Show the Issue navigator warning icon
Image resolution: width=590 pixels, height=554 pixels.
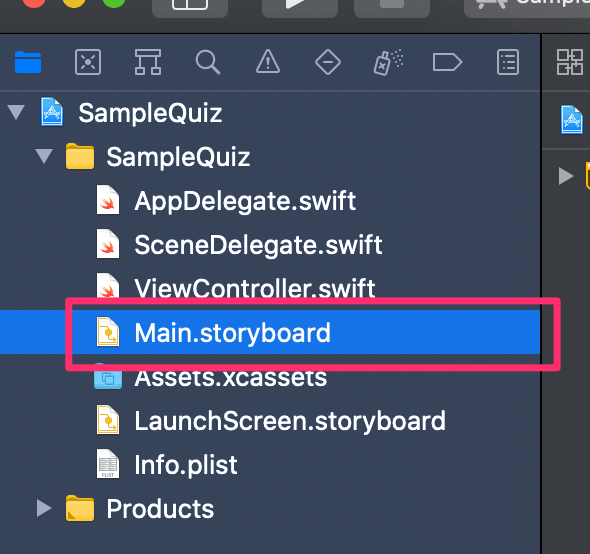coord(268,61)
